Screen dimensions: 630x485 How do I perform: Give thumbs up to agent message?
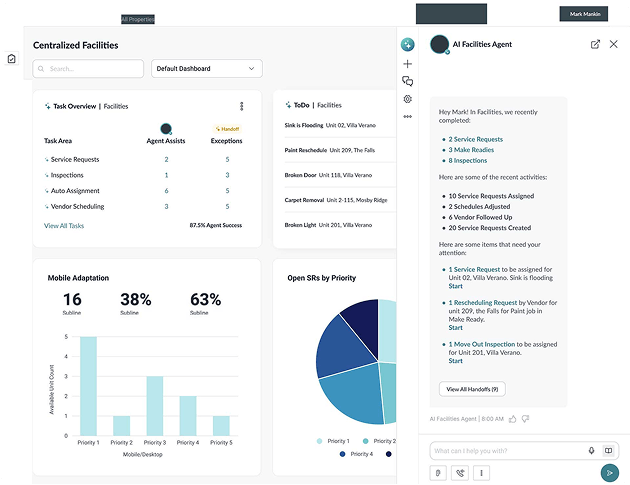(513, 419)
